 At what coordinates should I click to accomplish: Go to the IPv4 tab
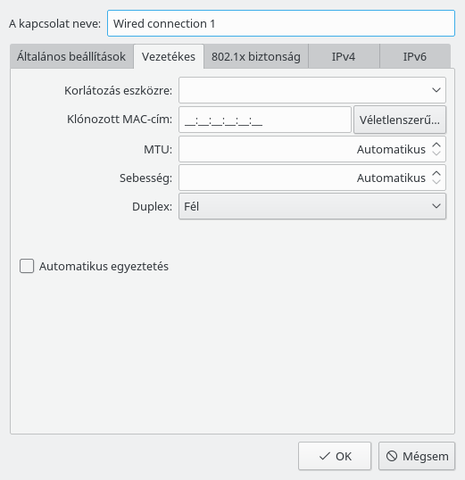(x=343, y=57)
